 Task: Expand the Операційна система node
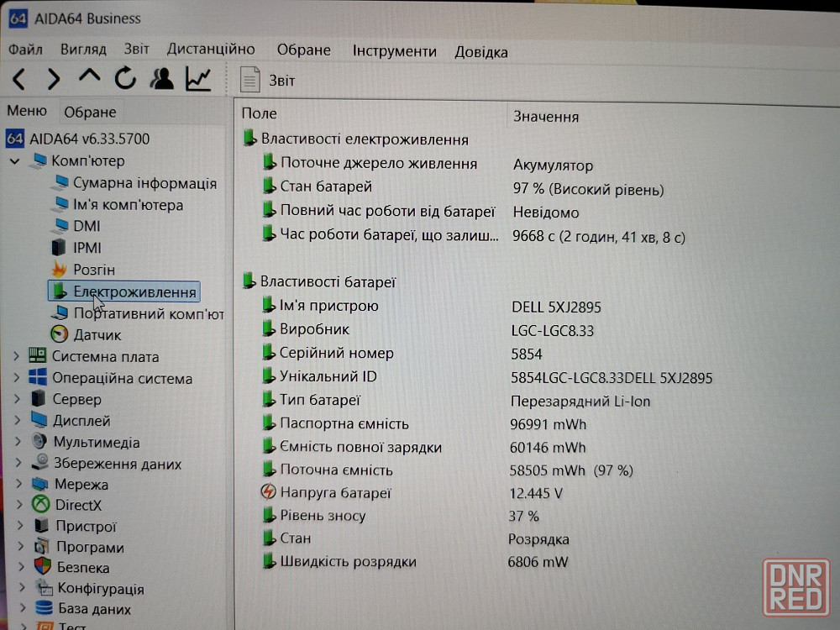(17, 378)
